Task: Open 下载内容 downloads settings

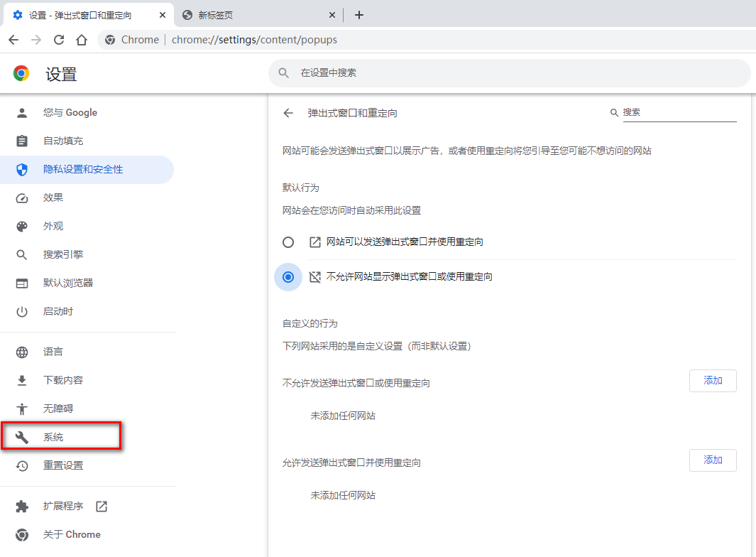Action: tap(87, 380)
